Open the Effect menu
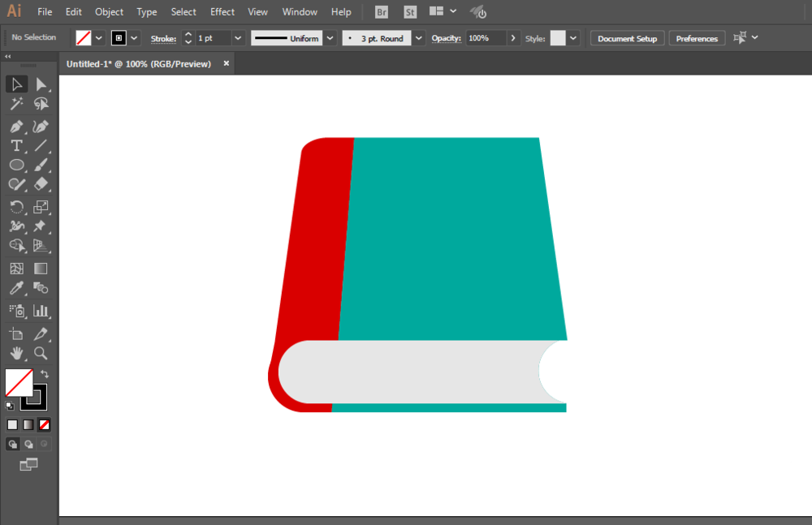812x525 pixels. pos(222,11)
